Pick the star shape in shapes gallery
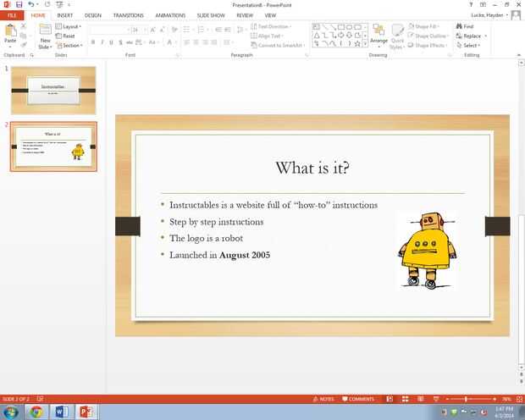Image resolution: width=525 pixels, height=420 pixels. (x=357, y=43)
